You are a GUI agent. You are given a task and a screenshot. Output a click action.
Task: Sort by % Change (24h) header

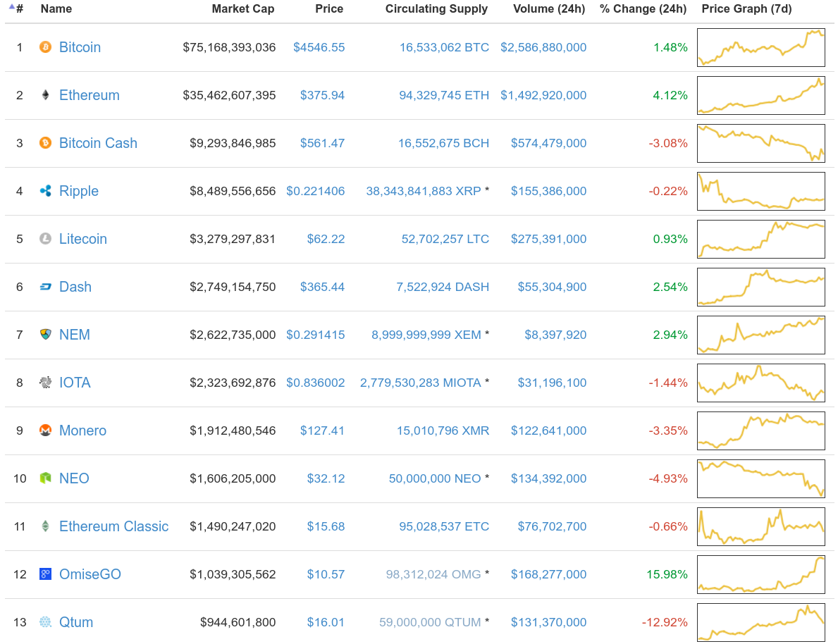pos(643,8)
